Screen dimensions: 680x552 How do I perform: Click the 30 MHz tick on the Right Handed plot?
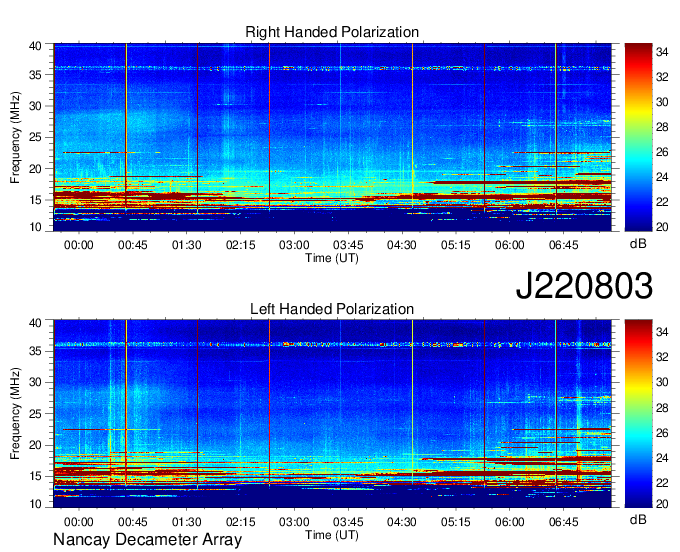coord(35,106)
